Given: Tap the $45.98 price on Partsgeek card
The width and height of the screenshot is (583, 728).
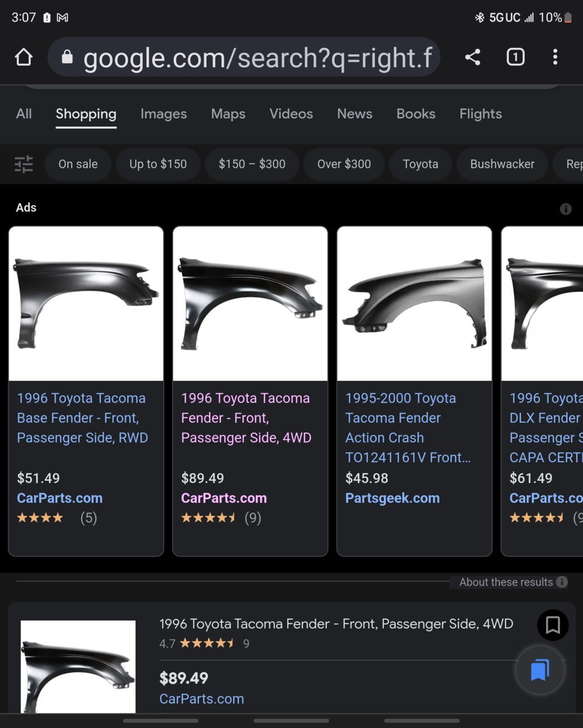Looking at the screenshot, I should [367, 478].
